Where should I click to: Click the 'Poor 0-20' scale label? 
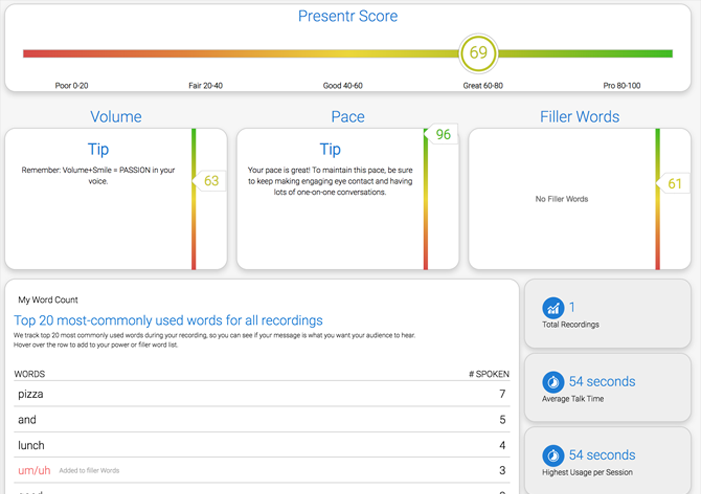coord(72,85)
